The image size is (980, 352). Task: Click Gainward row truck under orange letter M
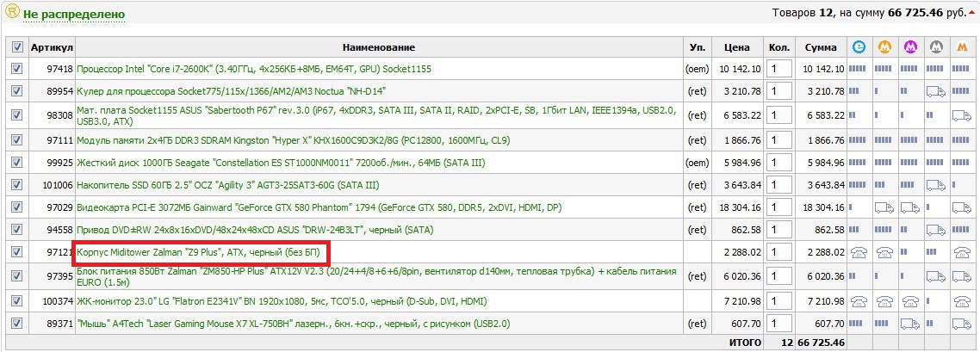pos(962,207)
